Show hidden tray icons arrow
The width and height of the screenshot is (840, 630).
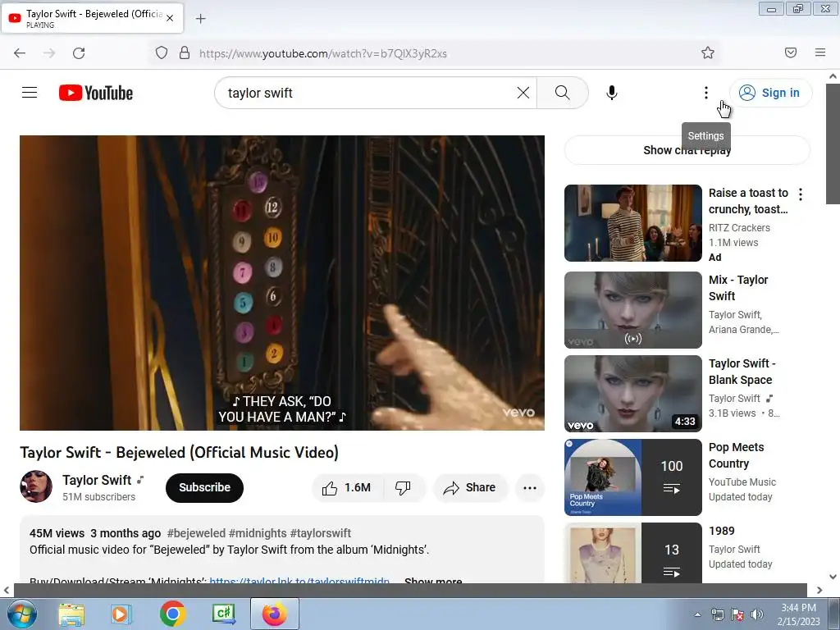697,614
